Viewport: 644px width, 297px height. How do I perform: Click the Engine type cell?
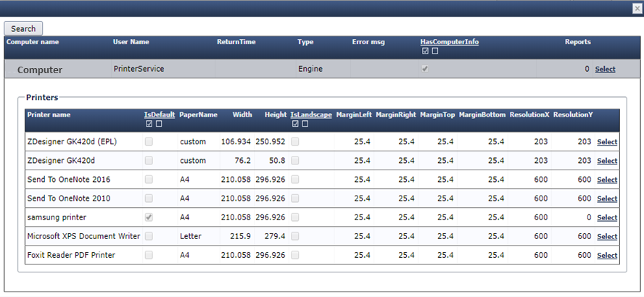(310, 69)
